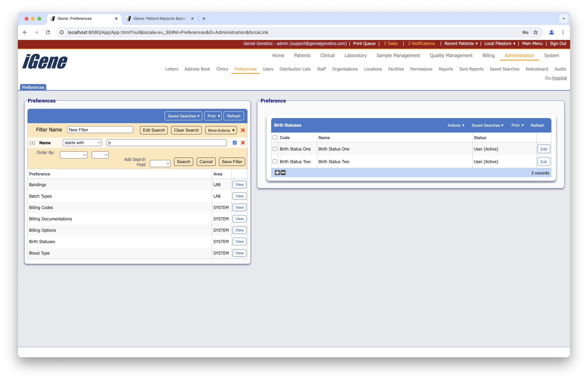View the Blood Type preference
The width and height of the screenshot is (588, 381).
(x=239, y=253)
